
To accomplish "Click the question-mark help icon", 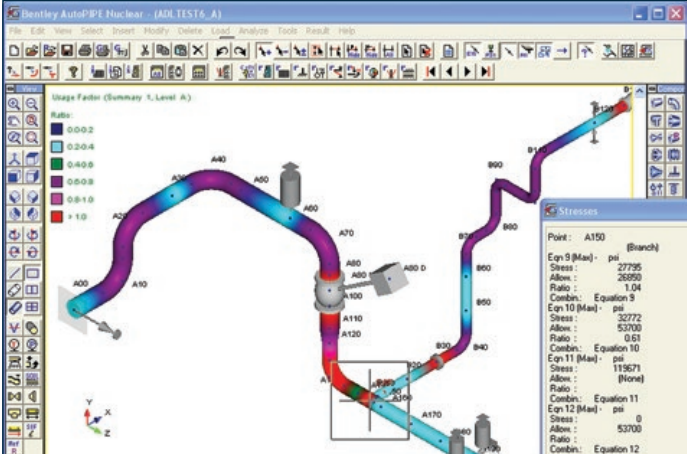I will pyautogui.click(x=74, y=71).
